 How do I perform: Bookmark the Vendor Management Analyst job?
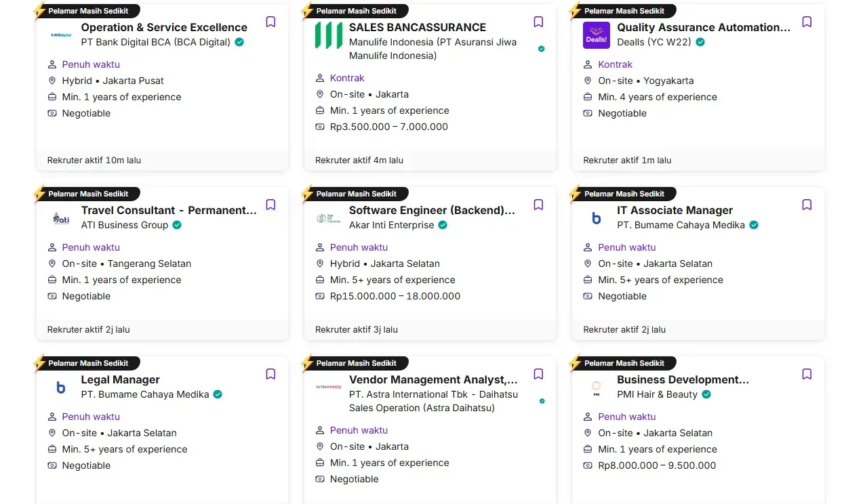(538, 374)
